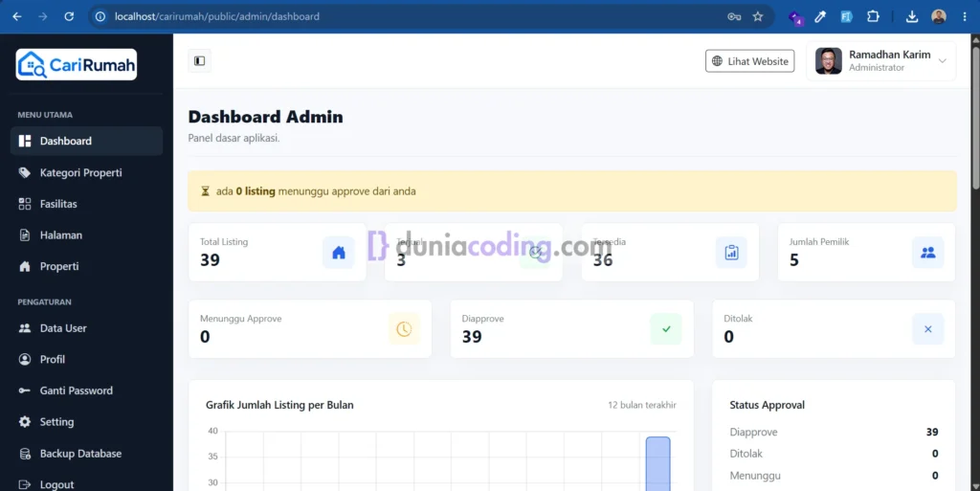Open Halaman menu item
The image size is (980, 491).
86,234
